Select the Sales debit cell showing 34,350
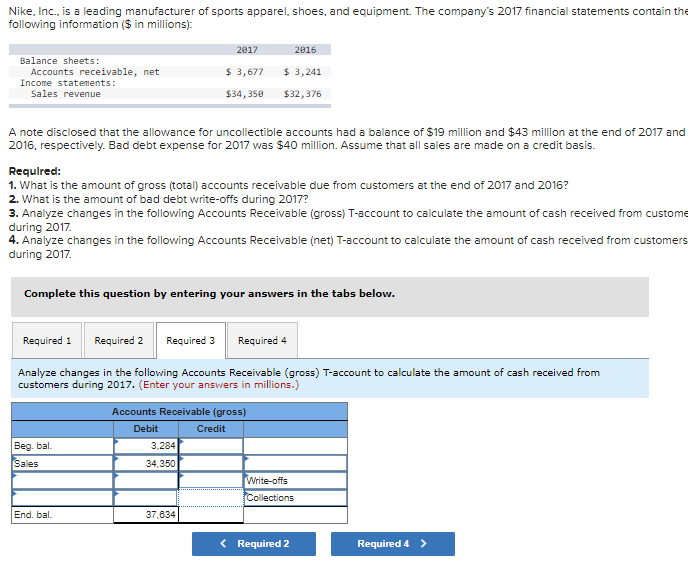 146,463
